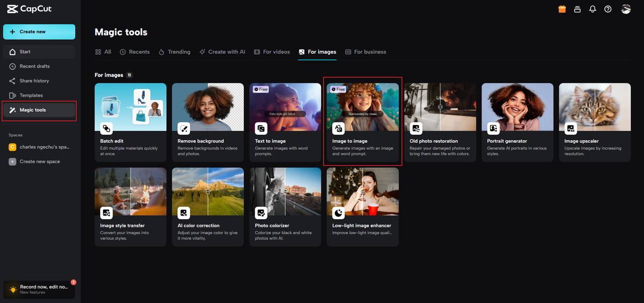The height and width of the screenshot is (303, 644).
Task: Switch to the Trending tab
Action: click(x=174, y=52)
